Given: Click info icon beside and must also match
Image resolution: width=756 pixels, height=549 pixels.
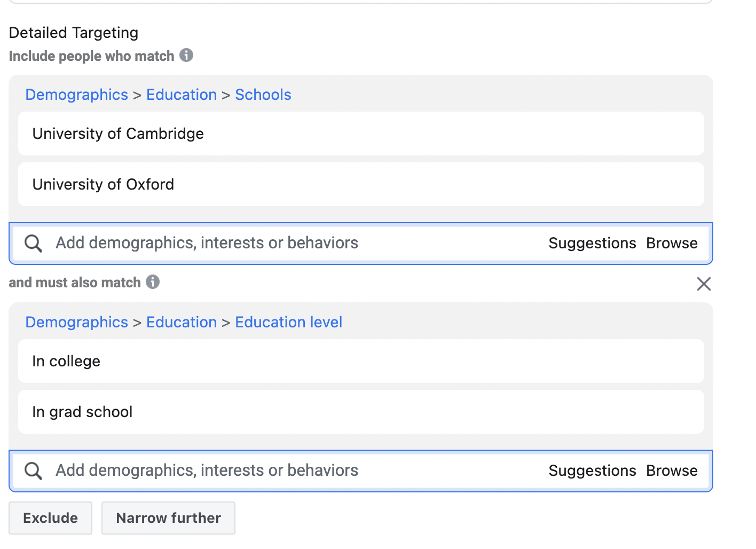Looking at the screenshot, I should coord(153,281).
